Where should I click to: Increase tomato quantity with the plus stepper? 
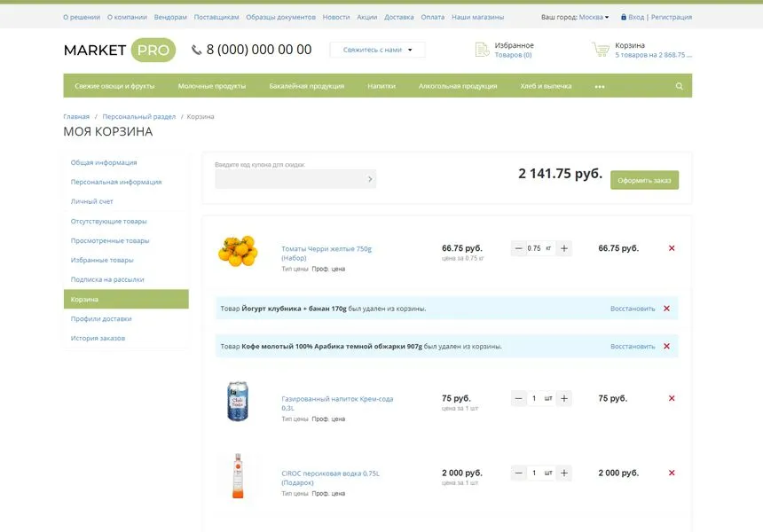coord(564,248)
